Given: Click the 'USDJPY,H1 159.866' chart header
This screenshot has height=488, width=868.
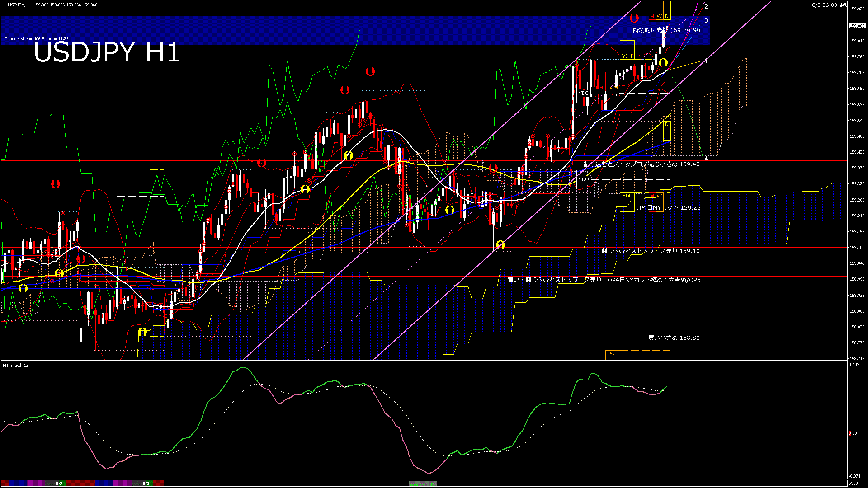Looking at the screenshot, I should point(52,5).
